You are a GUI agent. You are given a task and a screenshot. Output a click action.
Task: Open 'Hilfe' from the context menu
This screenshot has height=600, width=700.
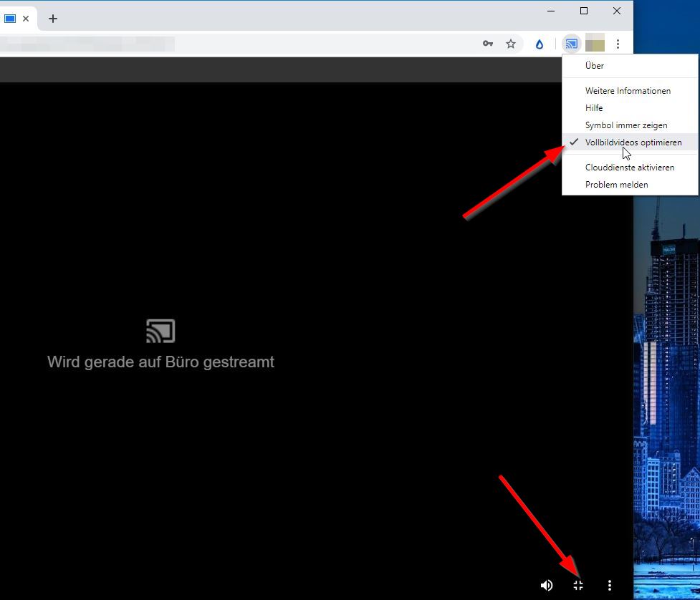(x=594, y=108)
